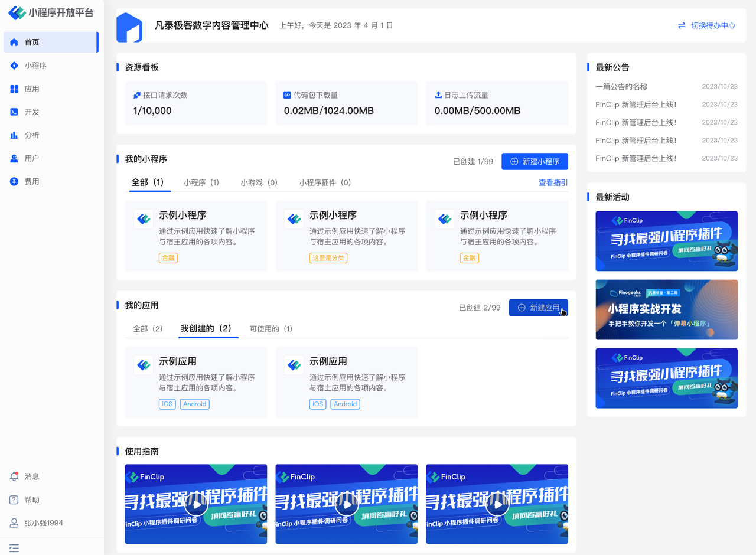Click the 首页 home icon in sidebar
756x555 pixels.
tap(14, 43)
